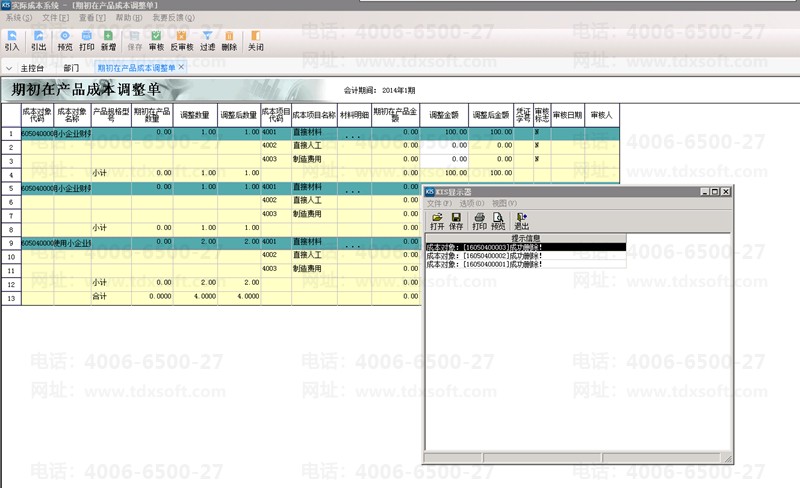The image size is (800, 488).
Task: Open 文件(F) menu in KIS显示器 window
Action: (439, 203)
